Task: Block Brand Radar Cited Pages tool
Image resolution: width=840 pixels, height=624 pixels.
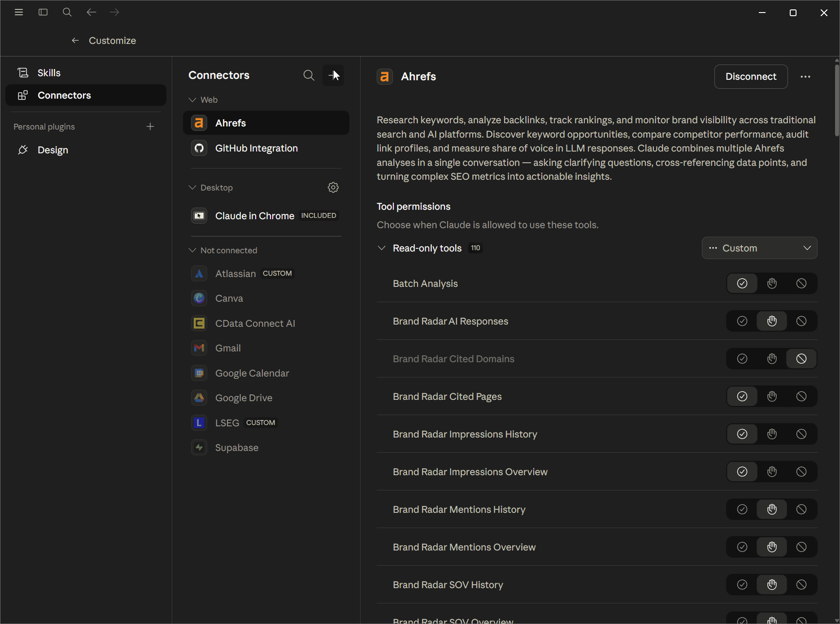Action: (x=801, y=396)
